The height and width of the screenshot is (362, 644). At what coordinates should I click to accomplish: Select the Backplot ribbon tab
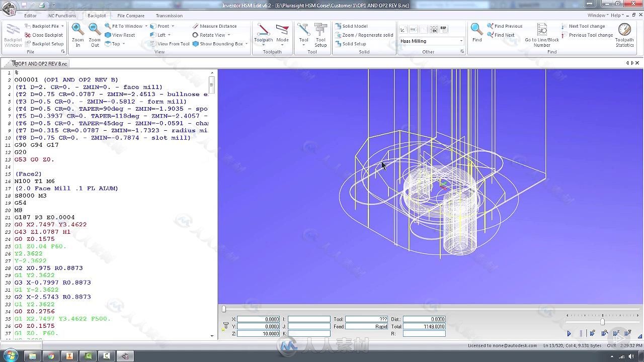(97, 16)
